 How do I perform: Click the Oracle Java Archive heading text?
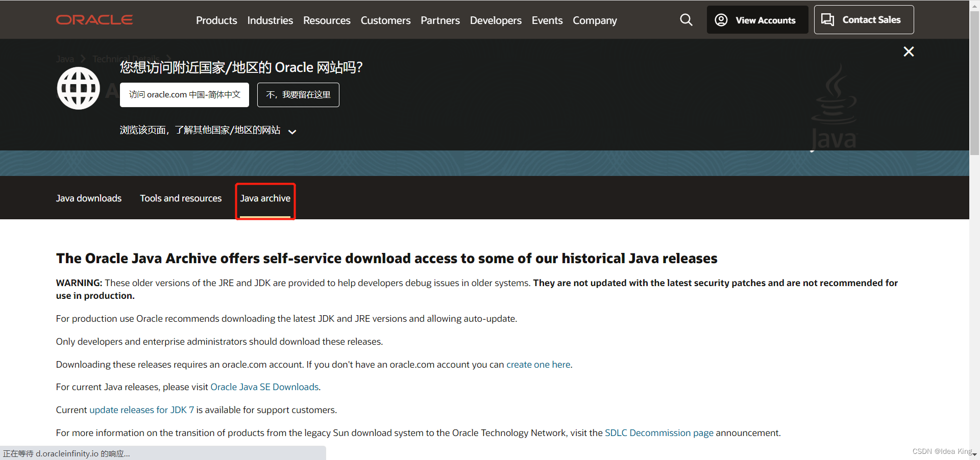(386, 259)
